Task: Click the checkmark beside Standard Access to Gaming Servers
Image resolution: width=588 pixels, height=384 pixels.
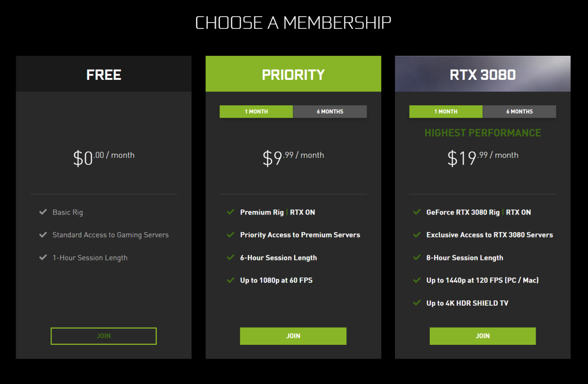Action: pos(43,235)
